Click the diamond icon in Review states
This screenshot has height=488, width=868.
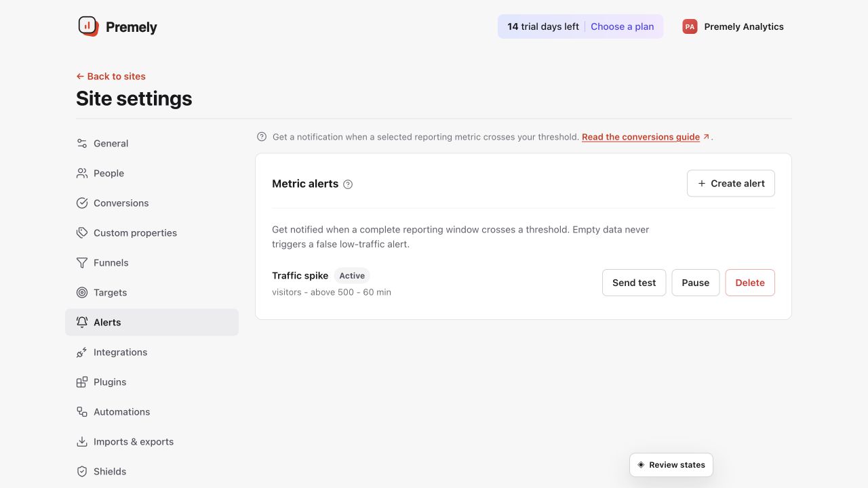point(641,465)
